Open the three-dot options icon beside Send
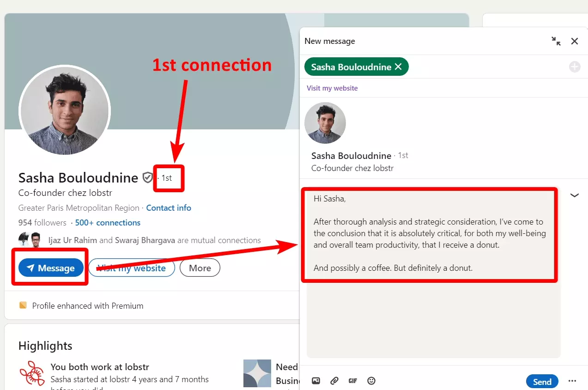Screen dimensions: 588x390 572,380
